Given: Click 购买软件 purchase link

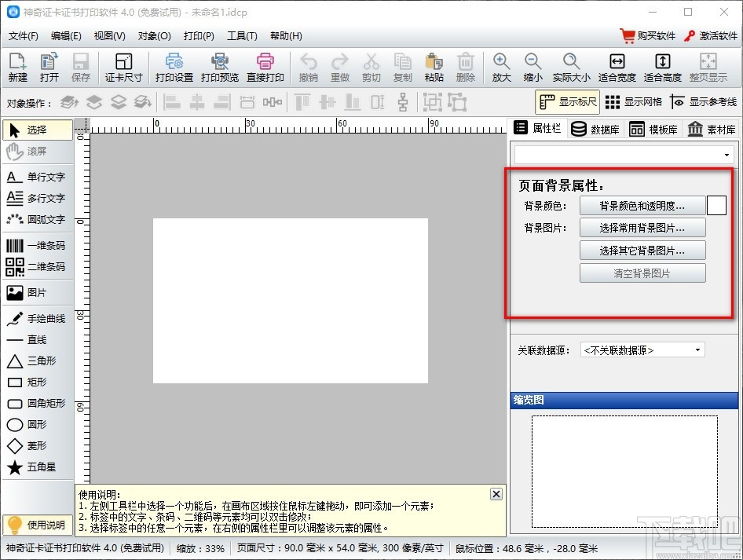Looking at the screenshot, I should click(x=648, y=36).
